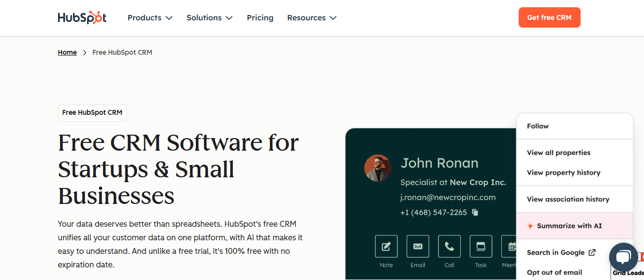Select the Call icon on contact card

[x=449, y=246]
